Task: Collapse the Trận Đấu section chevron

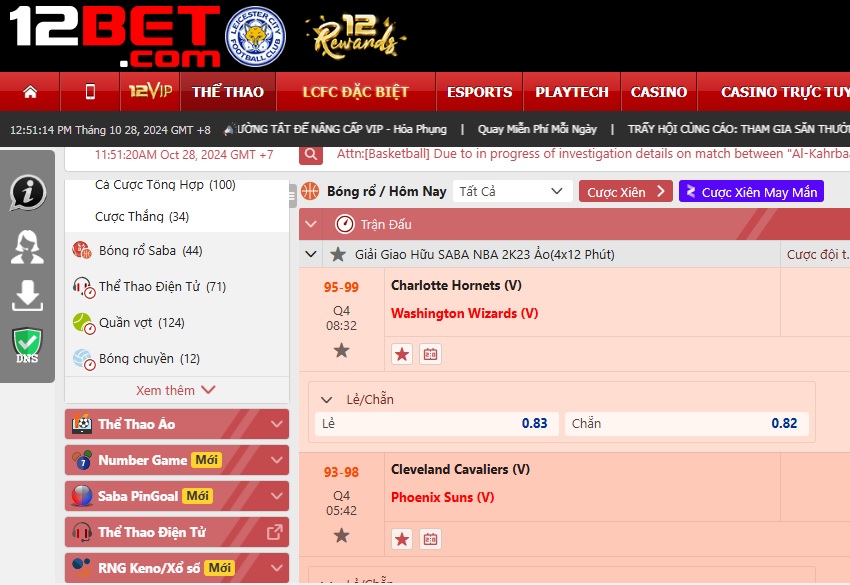Action: pos(311,223)
